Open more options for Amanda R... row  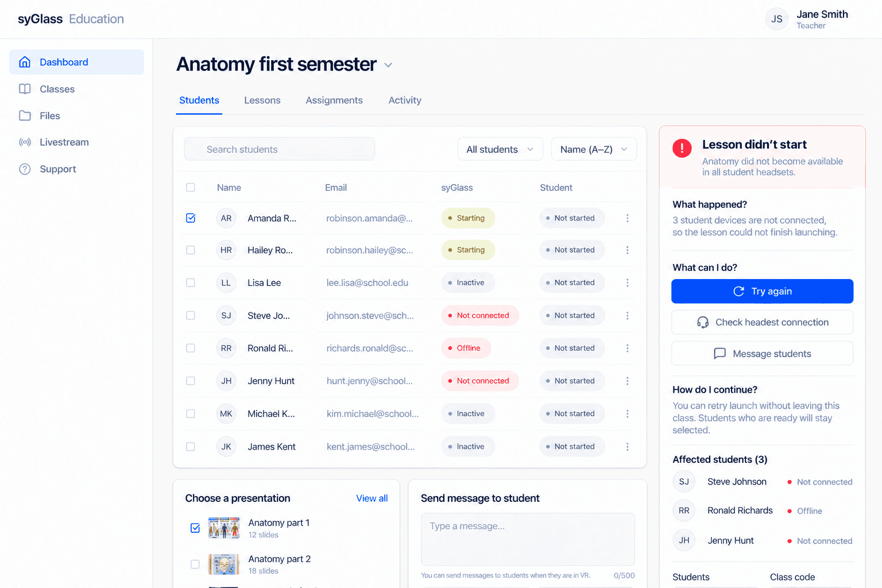(x=627, y=218)
